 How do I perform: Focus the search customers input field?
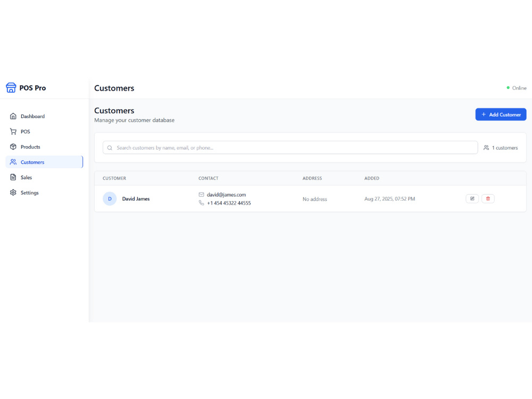coord(290,147)
